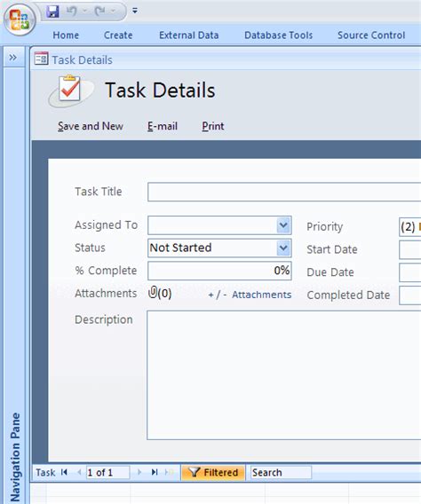Click the Start Date field
The height and width of the screenshot is (504, 421).
[410, 249]
